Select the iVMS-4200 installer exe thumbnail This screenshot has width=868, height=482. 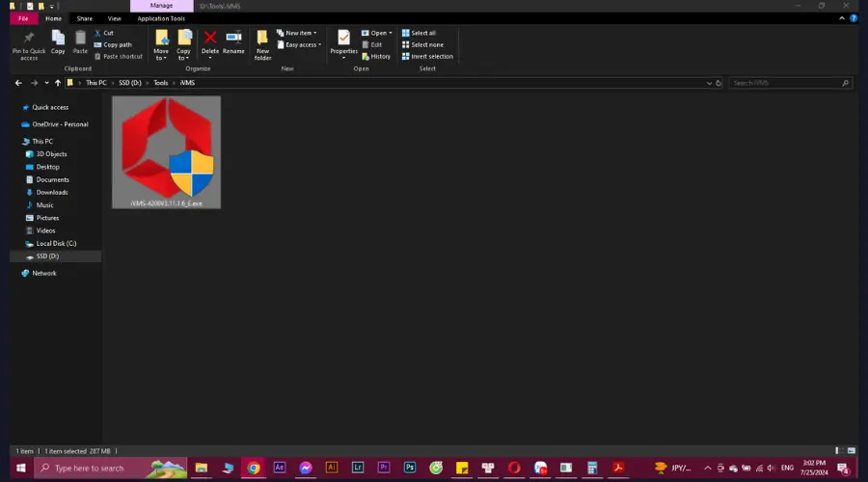[x=166, y=152]
